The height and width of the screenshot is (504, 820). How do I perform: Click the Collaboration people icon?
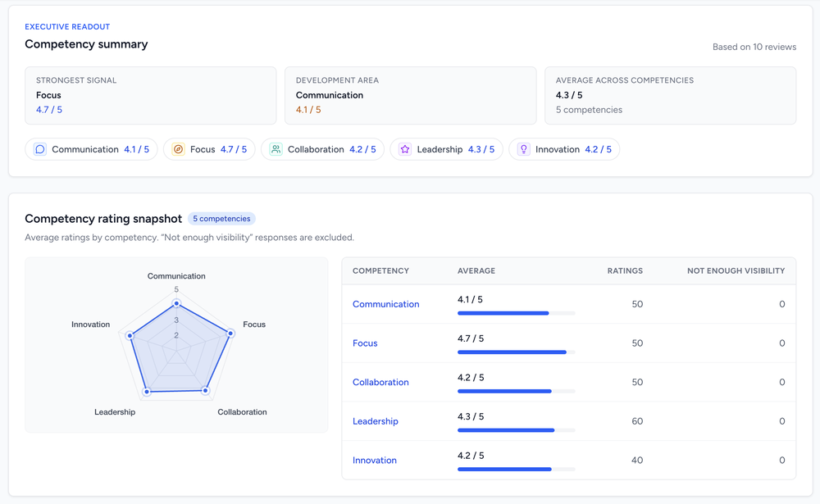pyautogui.click(x=276, y=149)
